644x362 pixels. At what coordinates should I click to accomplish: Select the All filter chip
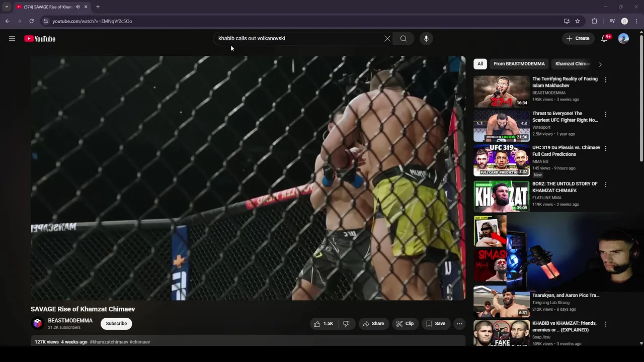pyautogui.click(x=480, y=64)
